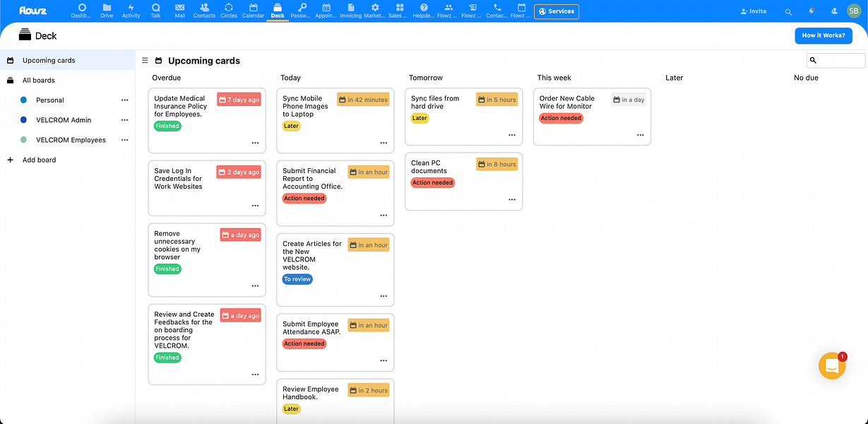Click the VELCROM Employees teal color dot

[x=24, y=140]
